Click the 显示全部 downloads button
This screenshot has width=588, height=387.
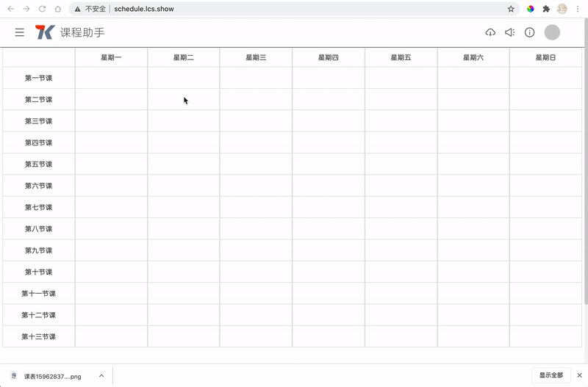pyautogui.click(x=551, y=375)
